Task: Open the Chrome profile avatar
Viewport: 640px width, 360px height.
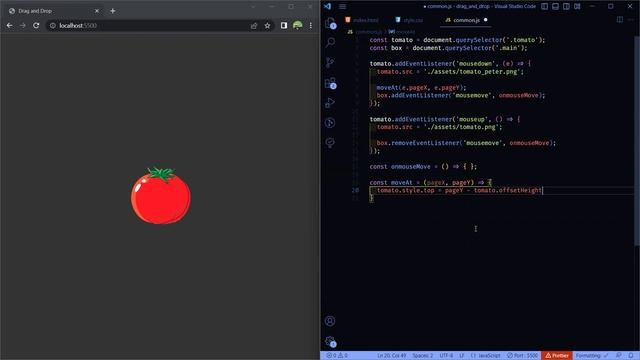Action: click(298, 25)
